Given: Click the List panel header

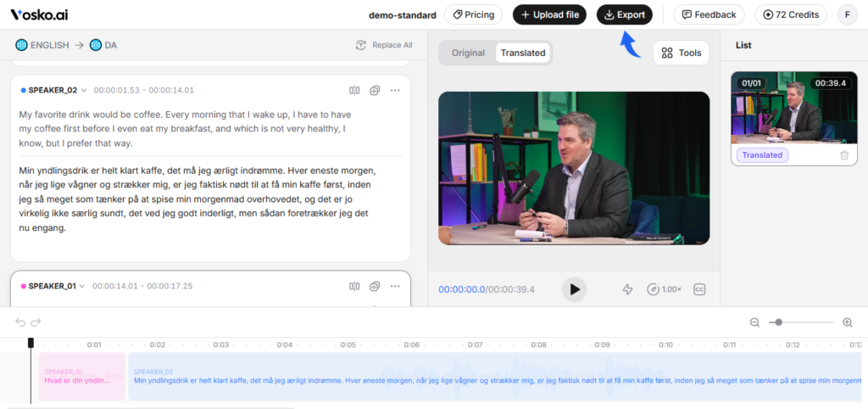Looking at the screenshot, I should pyautogui.click(x=743, y=46).
